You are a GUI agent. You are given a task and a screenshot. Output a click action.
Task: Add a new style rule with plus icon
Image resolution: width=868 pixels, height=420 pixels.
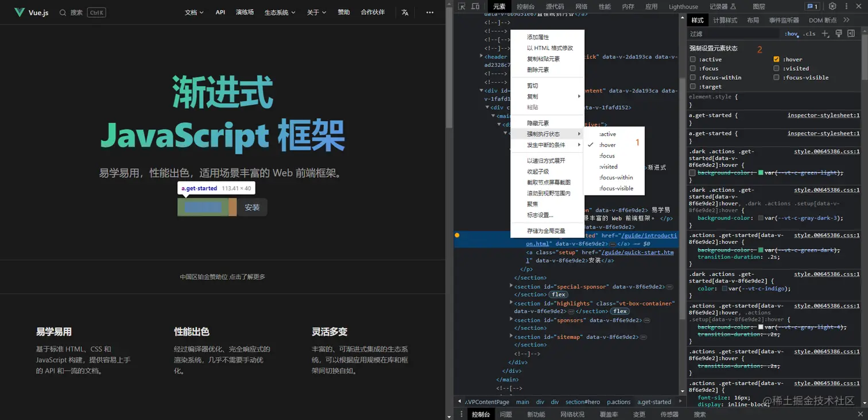(x=826, y=34)
